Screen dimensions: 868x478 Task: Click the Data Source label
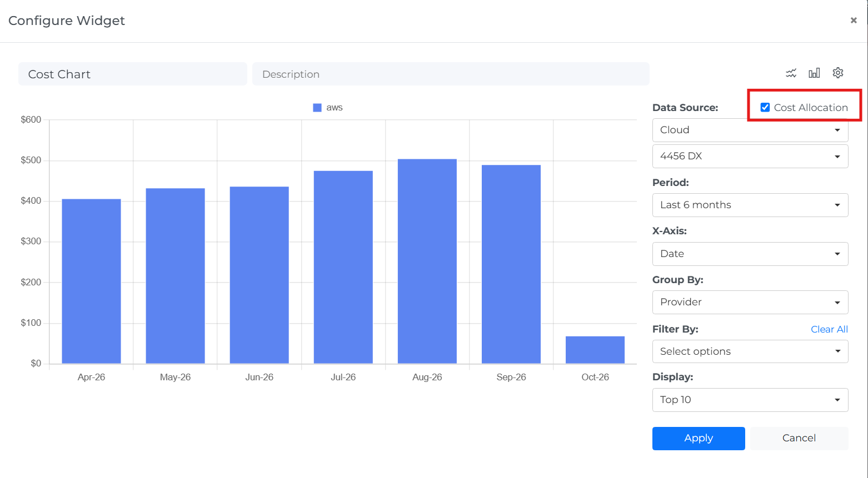[685, 108]
